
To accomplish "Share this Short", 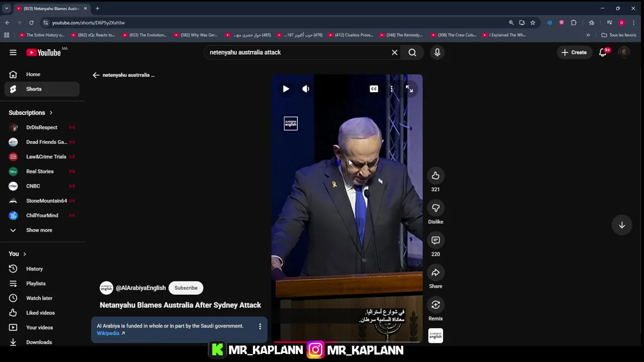I will coord(436,273).
